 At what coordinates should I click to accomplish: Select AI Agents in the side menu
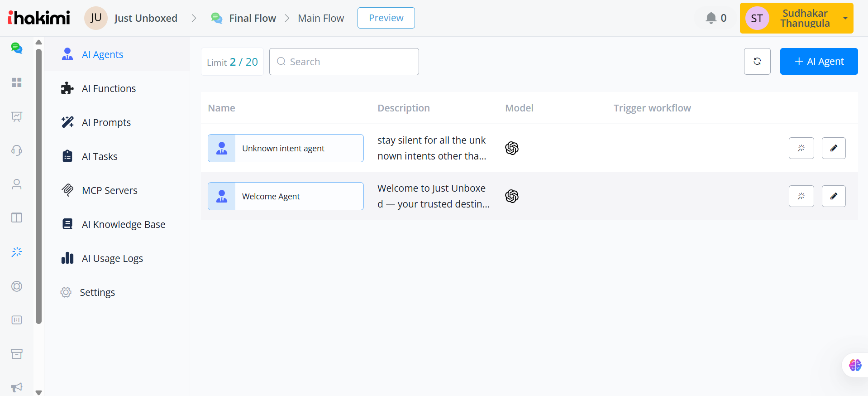(117, 54)
